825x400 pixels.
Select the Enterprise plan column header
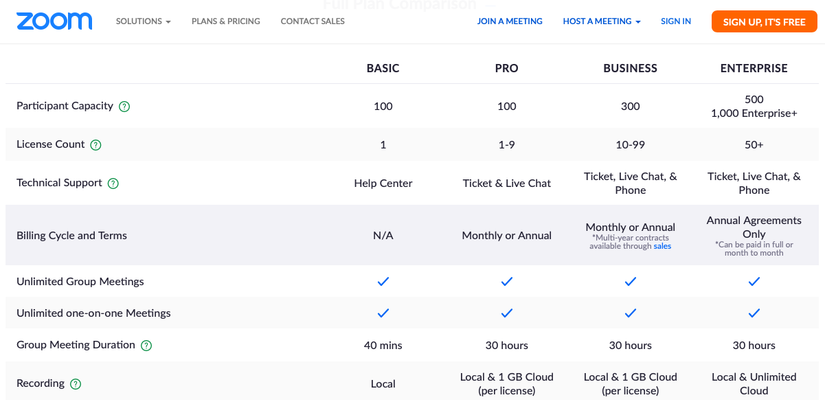753,68
